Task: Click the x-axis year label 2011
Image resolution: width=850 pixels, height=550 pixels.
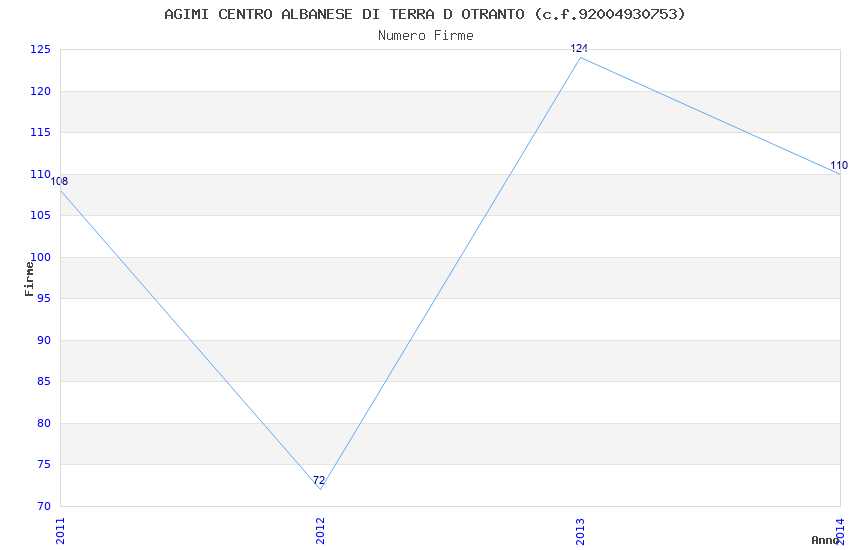Action: 60,530
